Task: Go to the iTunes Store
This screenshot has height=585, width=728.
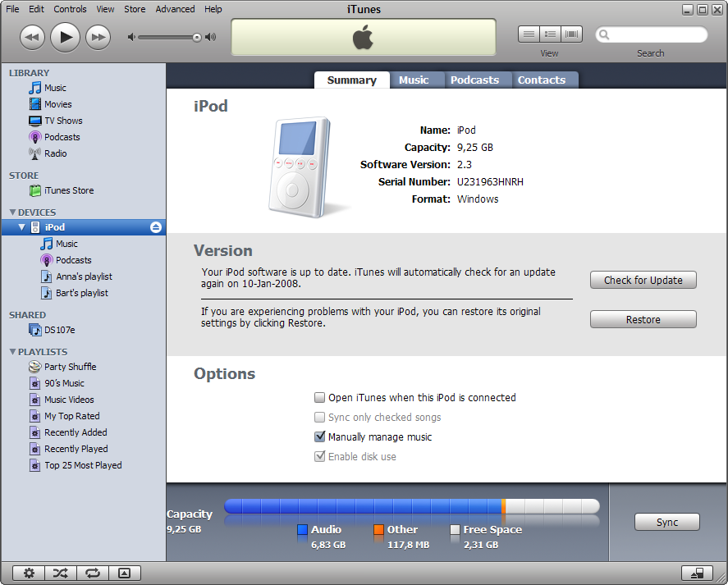Action: coord(69,190)
